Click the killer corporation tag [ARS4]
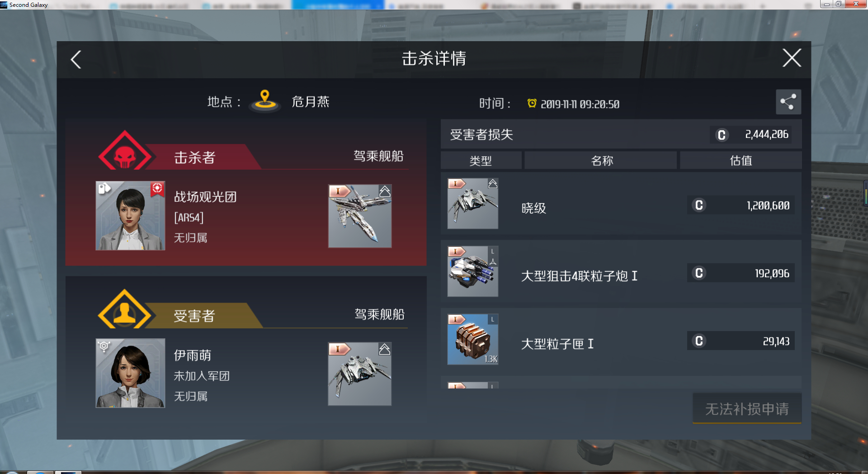This screenshot has height=474, width=868. (189, 218)
